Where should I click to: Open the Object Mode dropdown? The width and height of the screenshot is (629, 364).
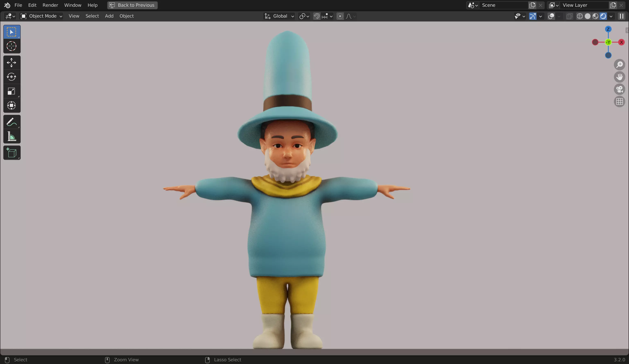41,16
